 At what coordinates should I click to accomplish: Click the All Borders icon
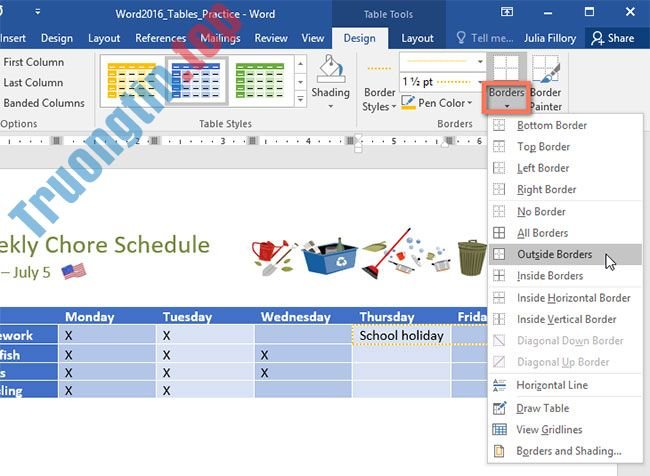click(x=499, y=233)
